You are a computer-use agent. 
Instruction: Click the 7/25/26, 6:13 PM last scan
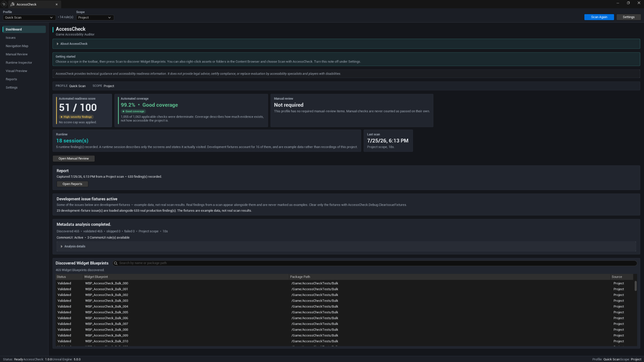coord(388,141)
